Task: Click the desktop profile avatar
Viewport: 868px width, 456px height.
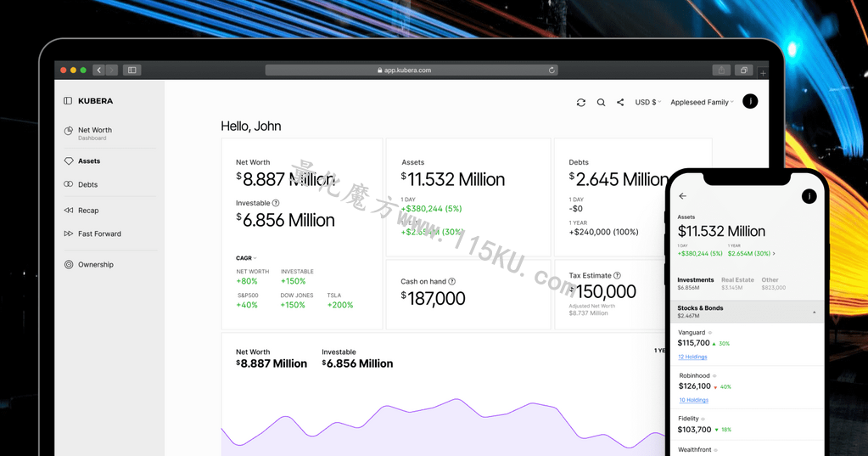Action: pyautogui.click(x=750, y=101)
